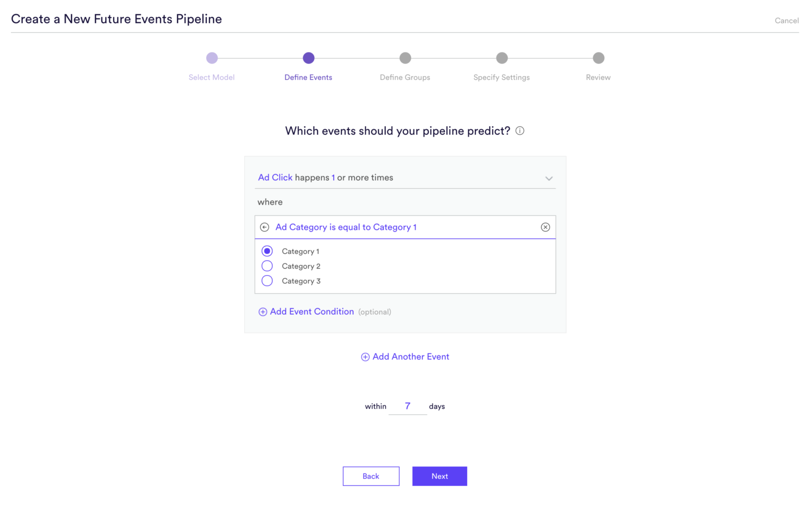The image size is (812, 531).
Task: Click the Define Groups step circle
Action: (405, 58)
